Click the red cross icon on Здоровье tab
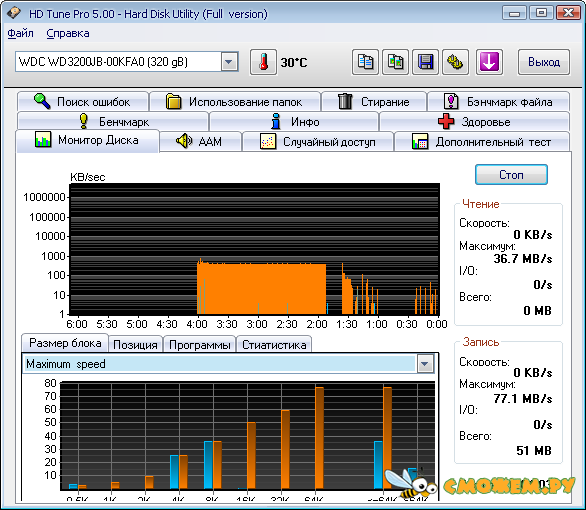This screenshot has width=586, height=510. click(446, 121)
